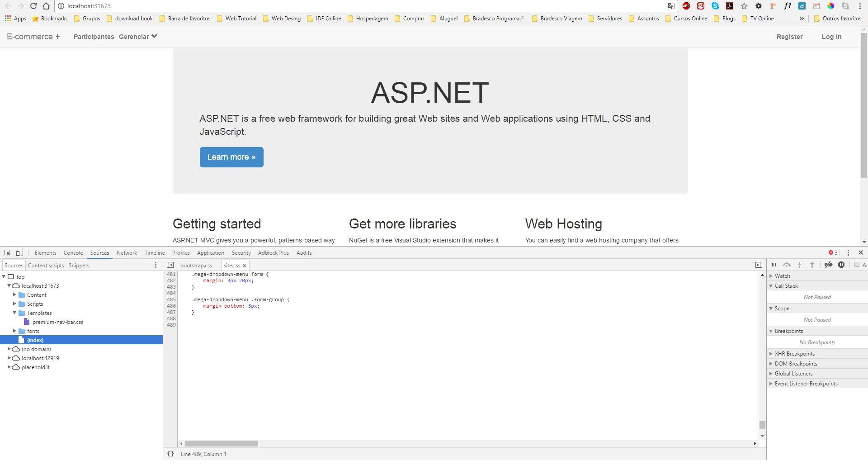
Task: Pause script execution
Action: pyautogui.click(x=774, y=265)
